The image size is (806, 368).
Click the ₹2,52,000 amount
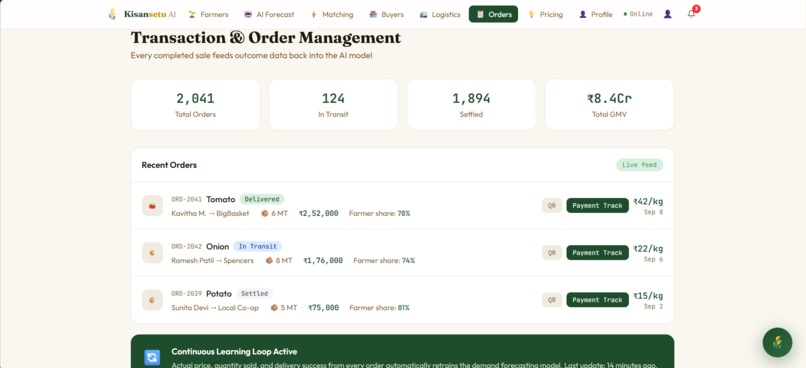(x=319, y=213)
